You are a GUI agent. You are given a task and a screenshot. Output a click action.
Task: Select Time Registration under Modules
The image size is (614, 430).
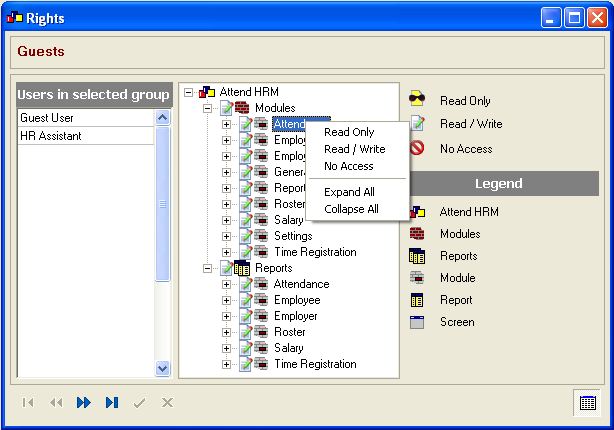click(315, 252)
